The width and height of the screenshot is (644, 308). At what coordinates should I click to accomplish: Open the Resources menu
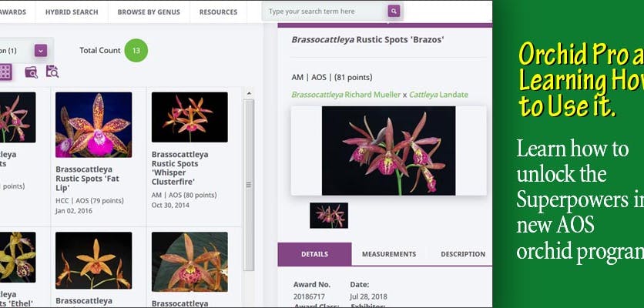pyautogui.click(x=218, y=12)
